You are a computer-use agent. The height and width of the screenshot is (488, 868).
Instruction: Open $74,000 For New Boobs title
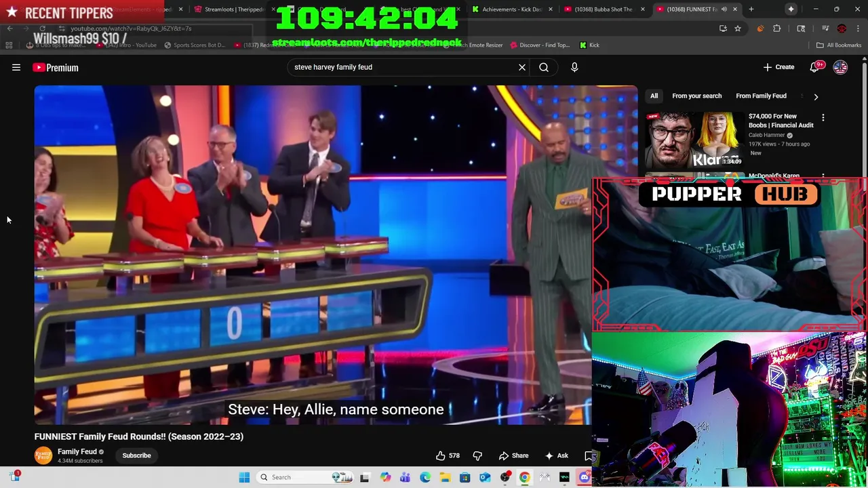point(781,121)
